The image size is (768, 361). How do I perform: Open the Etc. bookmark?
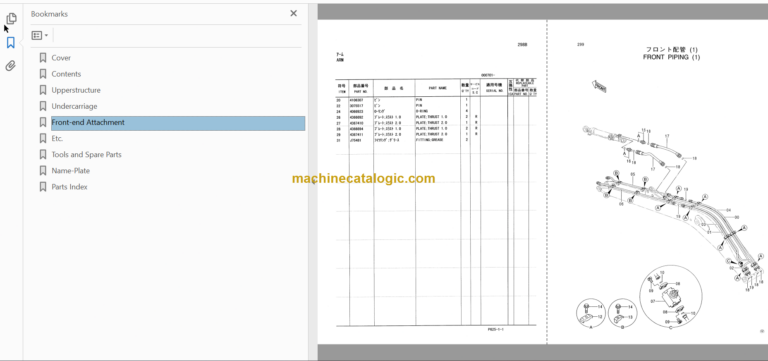(x=57, y=139)
